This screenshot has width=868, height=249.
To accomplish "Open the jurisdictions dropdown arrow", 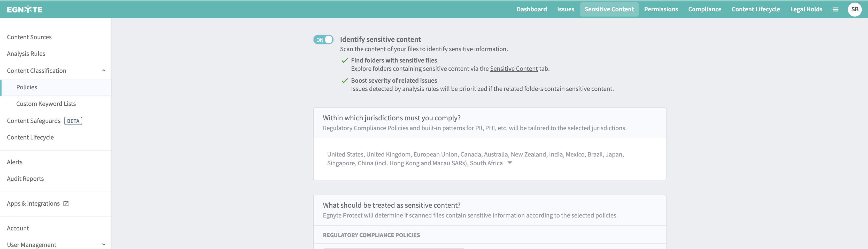I will tap(510, 163).
